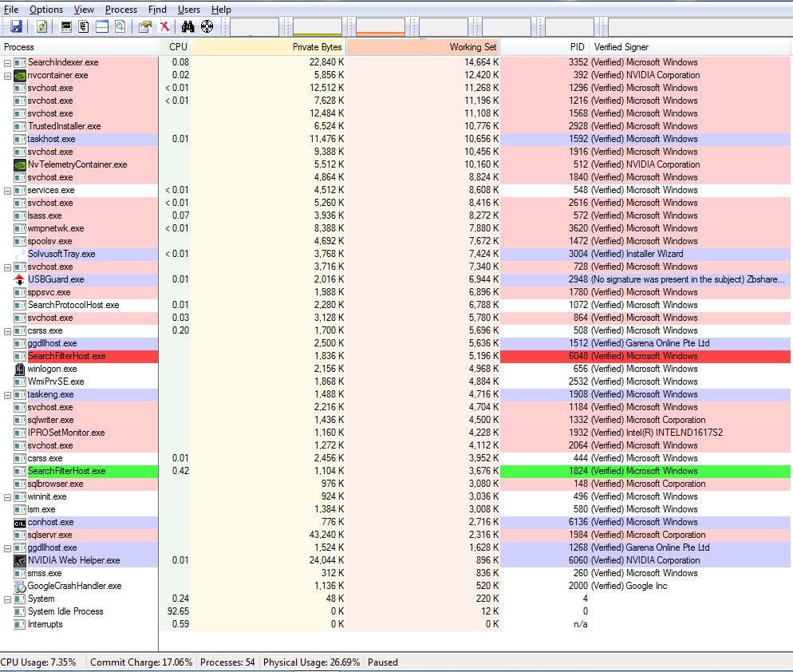Click the Physical Usage: 26.69% status entry
This screenshot has width=793, height=672.
point(311,662)
